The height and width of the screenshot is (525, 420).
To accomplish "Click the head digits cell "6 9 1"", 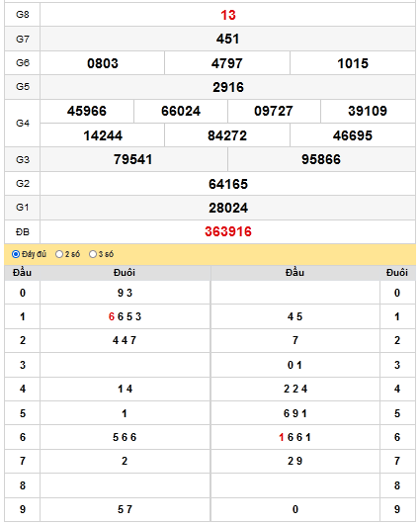I will click(x=295, y=413).
